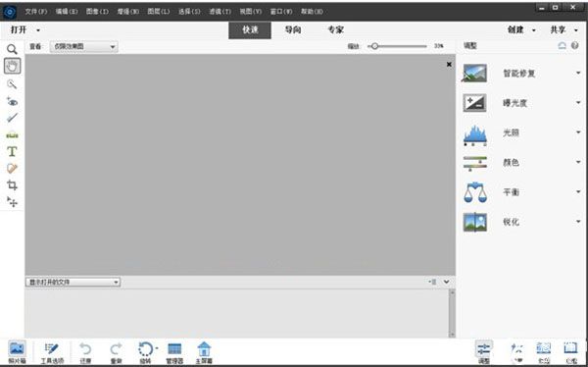Select the Whiten Teeth brush tool

[x=12, y=118]
